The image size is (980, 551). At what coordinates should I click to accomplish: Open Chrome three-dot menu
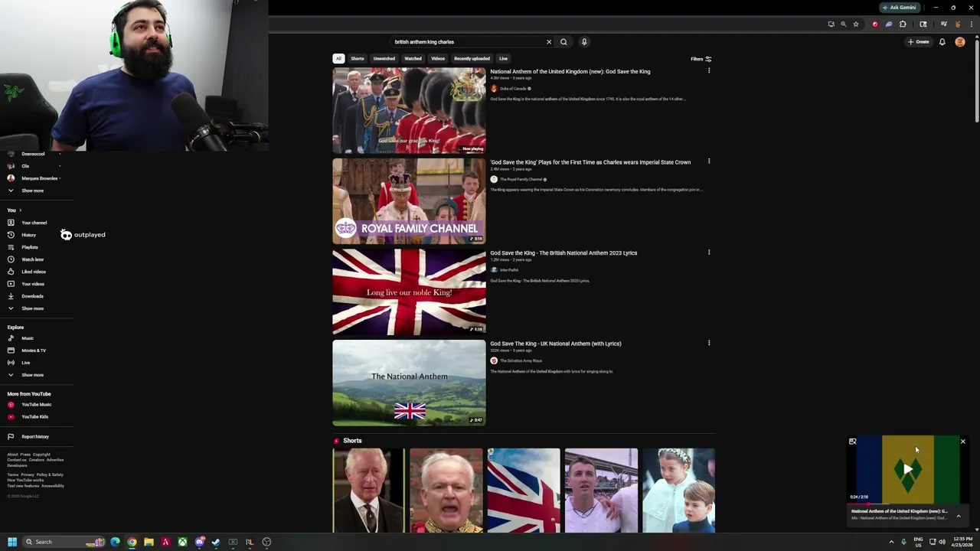(970, 24)
